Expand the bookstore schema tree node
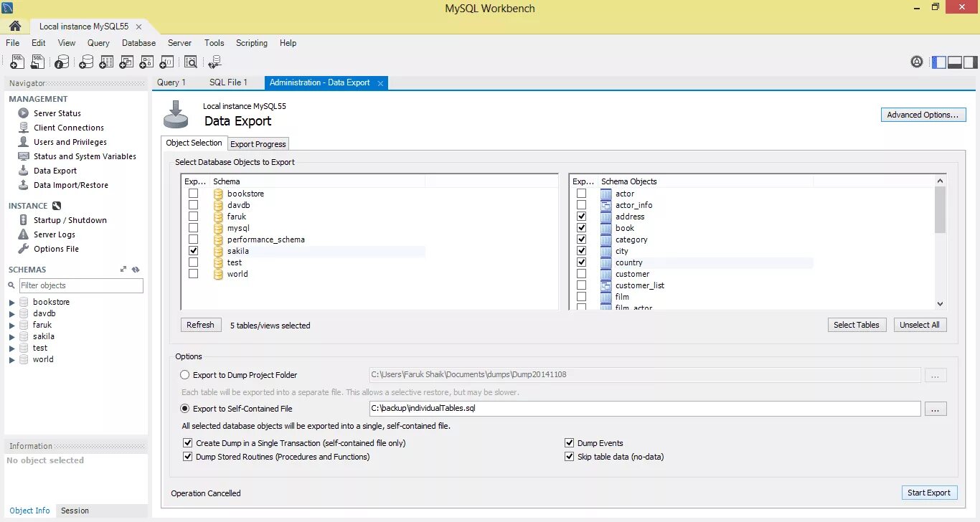980x522 pixels. click(x=11, y=303)
